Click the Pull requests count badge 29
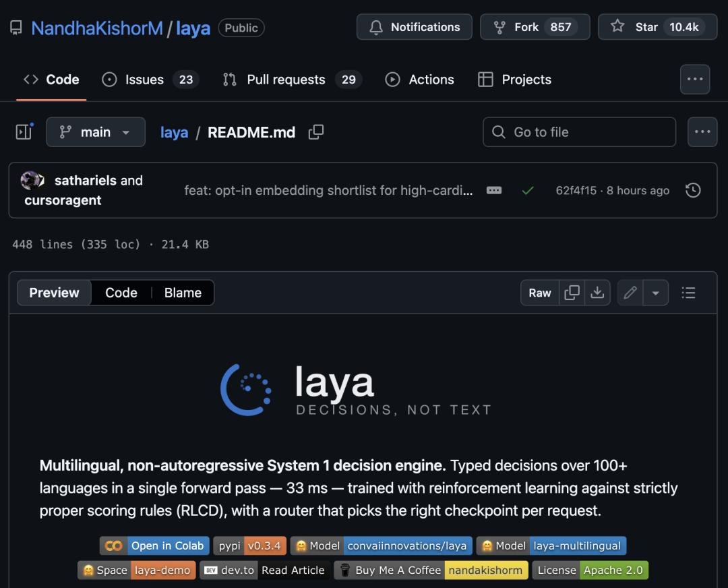 tap(348, 80)
